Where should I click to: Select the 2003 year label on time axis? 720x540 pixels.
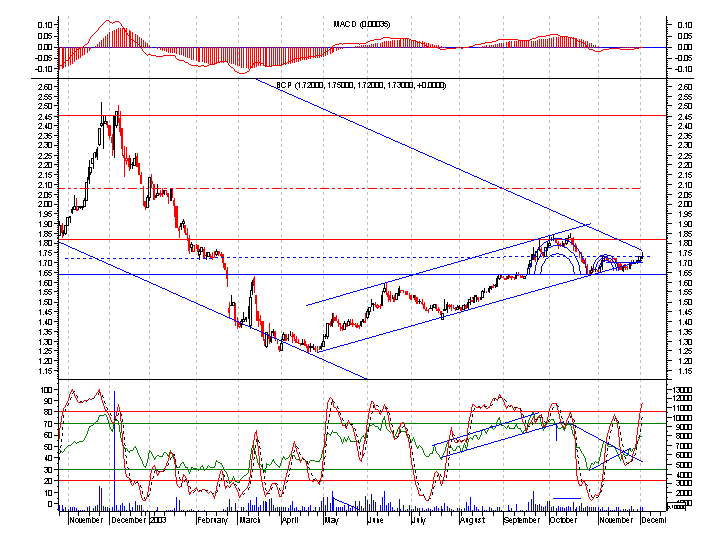(158, 520)
